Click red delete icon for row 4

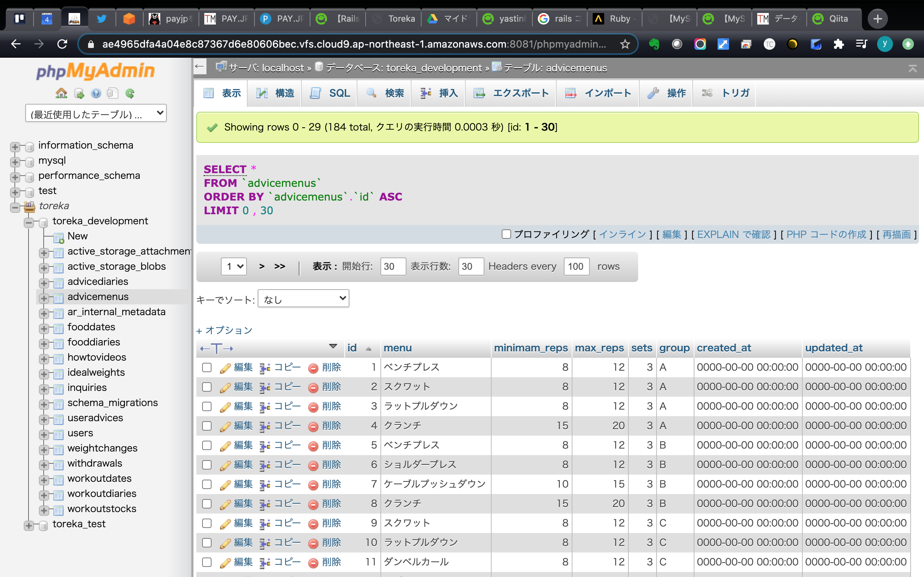coord(313,426)
